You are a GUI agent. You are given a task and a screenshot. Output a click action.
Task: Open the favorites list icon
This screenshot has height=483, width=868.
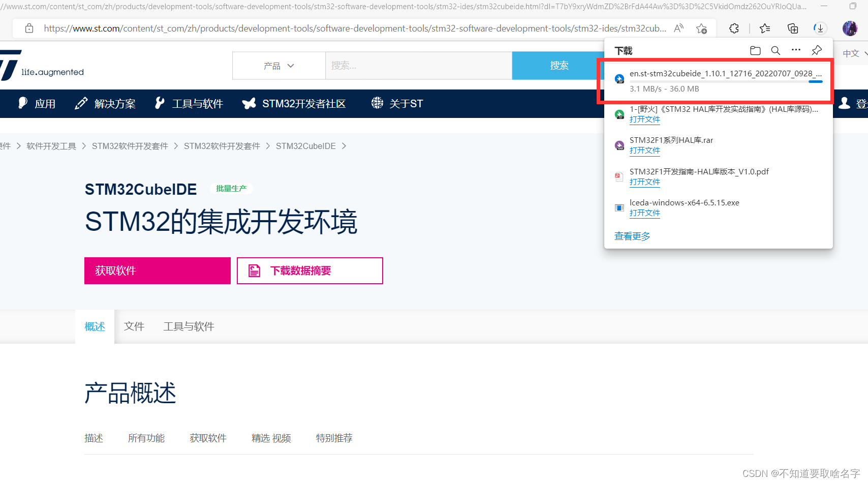(765, 28)
